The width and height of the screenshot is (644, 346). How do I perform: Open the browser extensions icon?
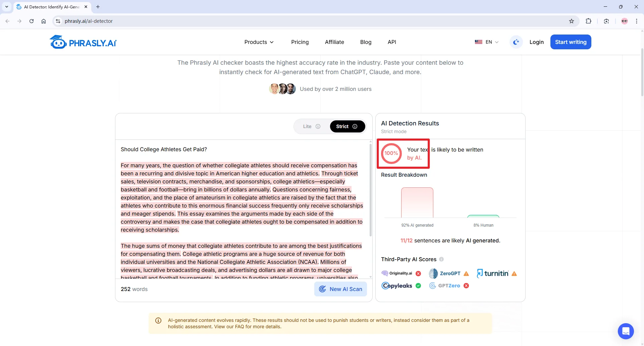click(x=588, y=21)
